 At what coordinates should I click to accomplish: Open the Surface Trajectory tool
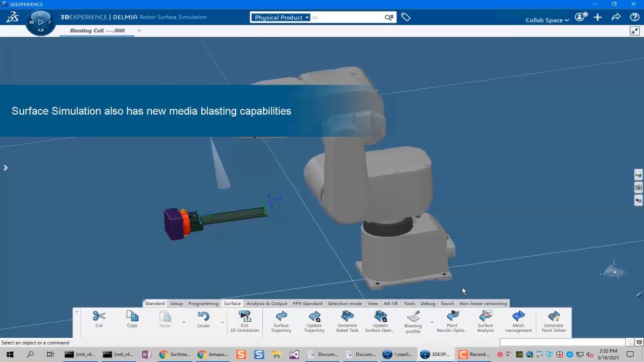(281, 321)
